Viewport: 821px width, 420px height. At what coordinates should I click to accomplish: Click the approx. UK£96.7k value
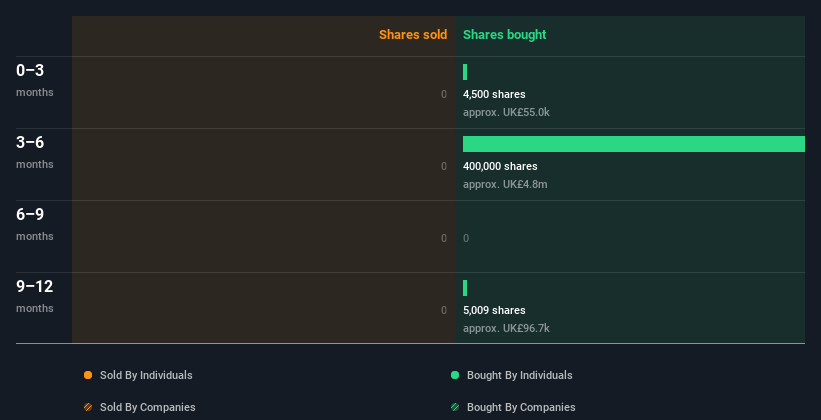pyautogui.click(x=506, y=328)
